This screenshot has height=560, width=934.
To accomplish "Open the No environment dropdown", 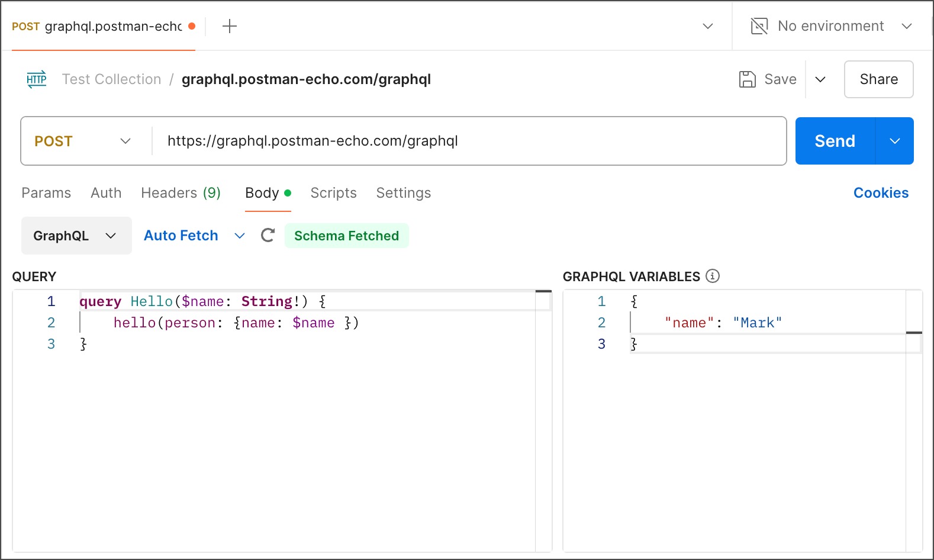I will coord(832,26).
